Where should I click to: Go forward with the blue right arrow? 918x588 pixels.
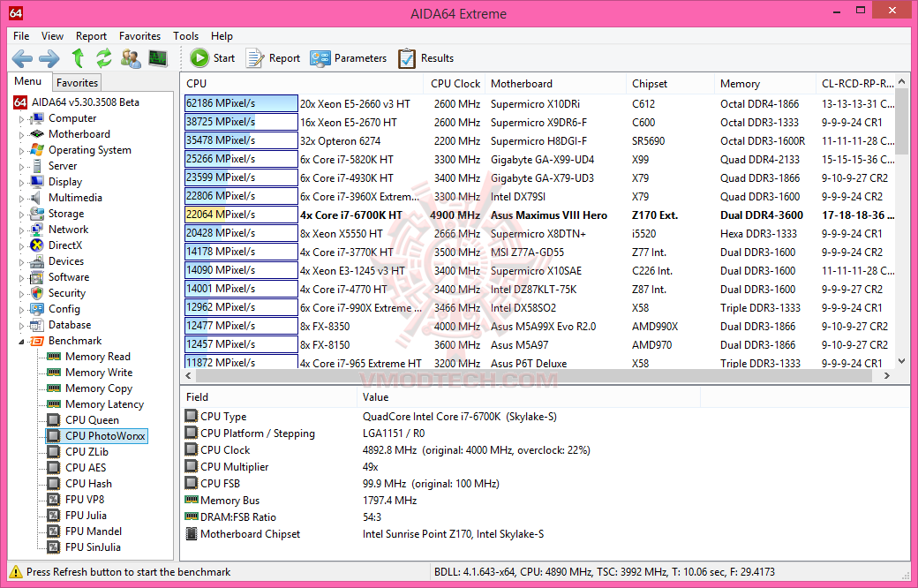click(x=49, y=58)
